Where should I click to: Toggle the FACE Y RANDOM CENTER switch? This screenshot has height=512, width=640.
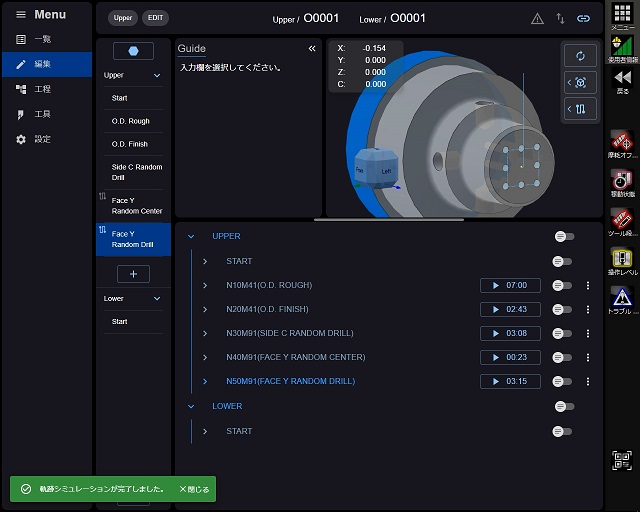(x=562, y=357)
